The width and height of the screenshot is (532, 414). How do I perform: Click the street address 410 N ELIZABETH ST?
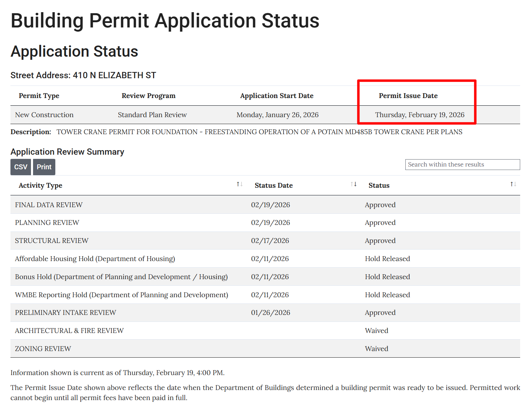[114, 75]
